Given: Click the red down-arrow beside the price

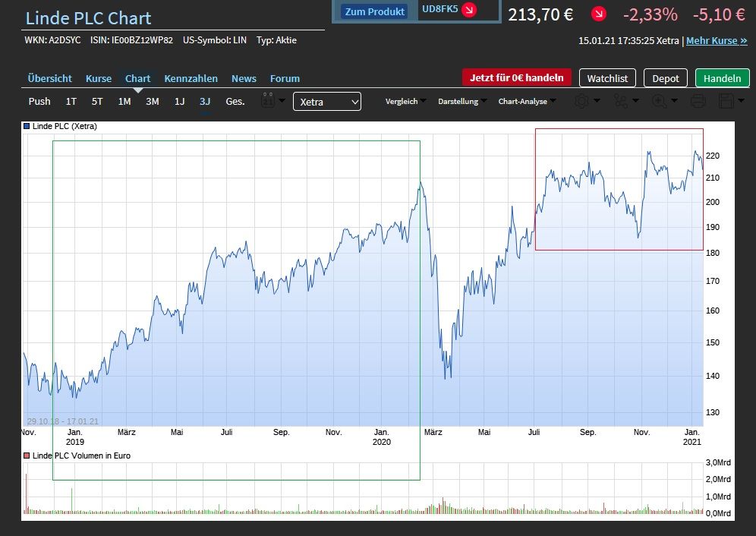Looking at the screenshot, I should coord(600,14).
